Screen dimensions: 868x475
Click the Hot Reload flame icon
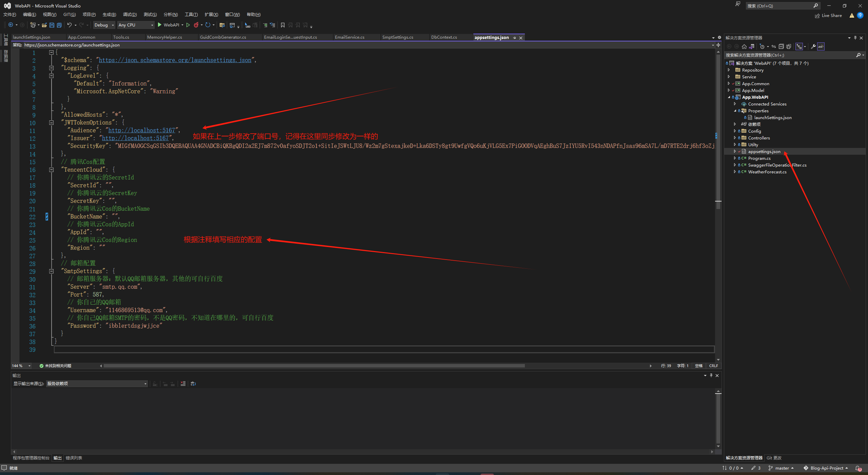pyautogui.click(x=196, y=25)
